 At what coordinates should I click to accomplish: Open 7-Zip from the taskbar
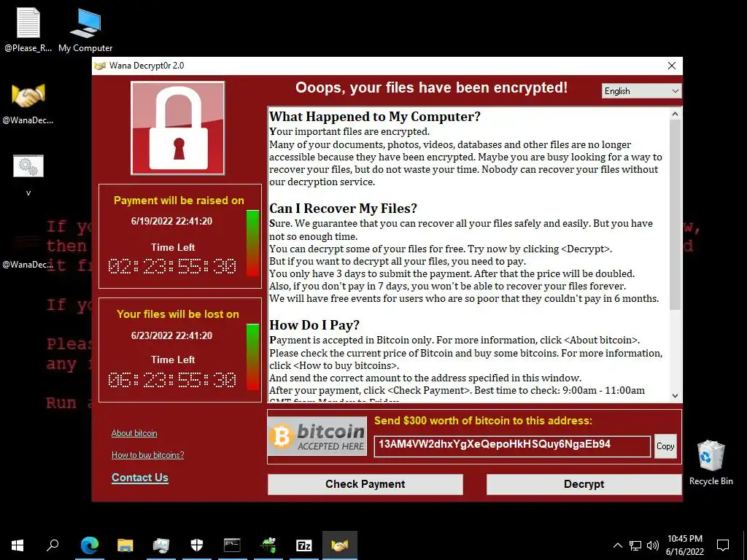point(304,545)
